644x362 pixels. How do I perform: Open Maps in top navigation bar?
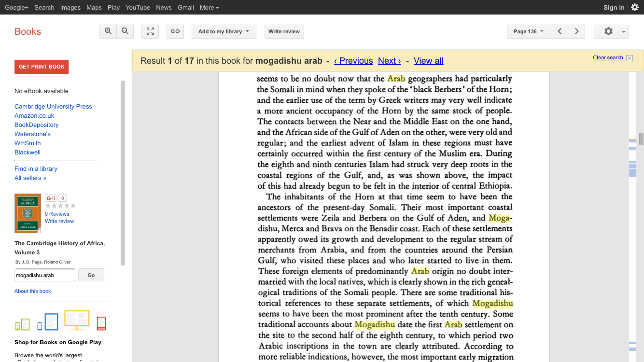(x=94, y=7)
